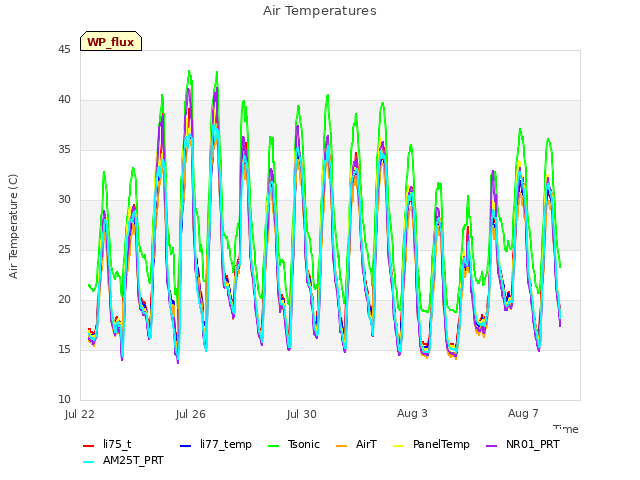Click the 15 y-axis tick label

coord(64,349)
